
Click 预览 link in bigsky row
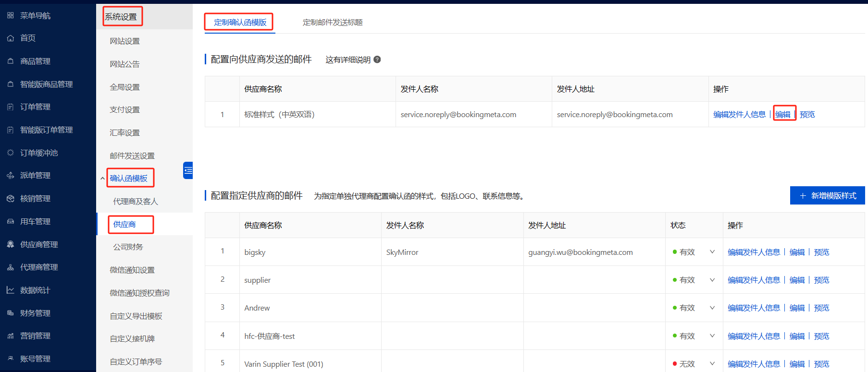coord(822,252)
